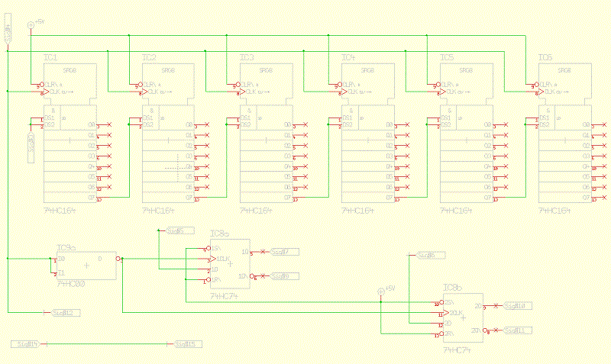Click IC2 Q1 no-connect cross

[x=207, y=135]
